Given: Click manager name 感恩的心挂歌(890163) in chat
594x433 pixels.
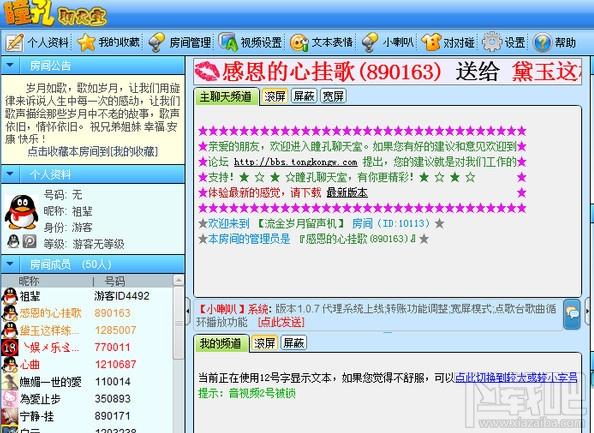Looking at the screenshot, I should (358, 239).
